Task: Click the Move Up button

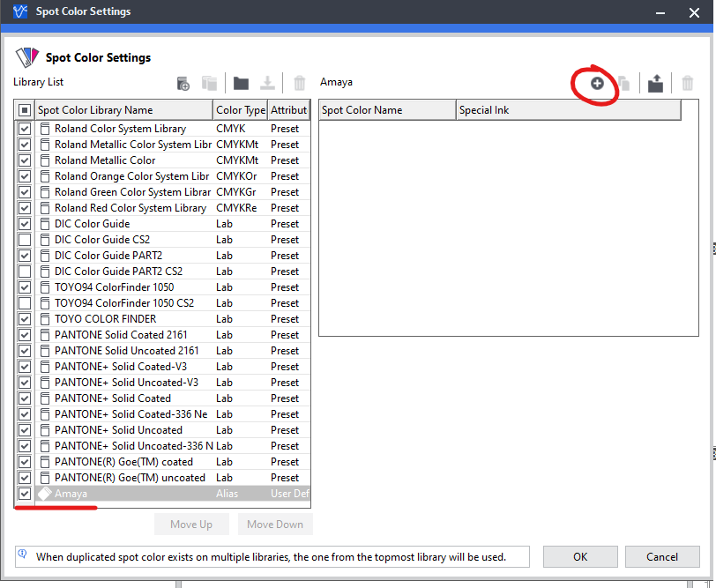Action: 191,524
